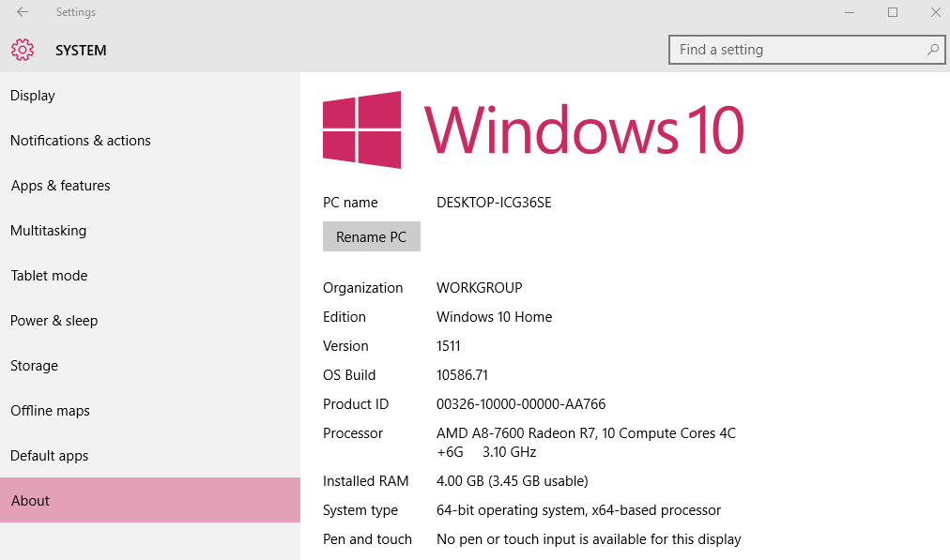Open the Storage section

click(150, 366)
